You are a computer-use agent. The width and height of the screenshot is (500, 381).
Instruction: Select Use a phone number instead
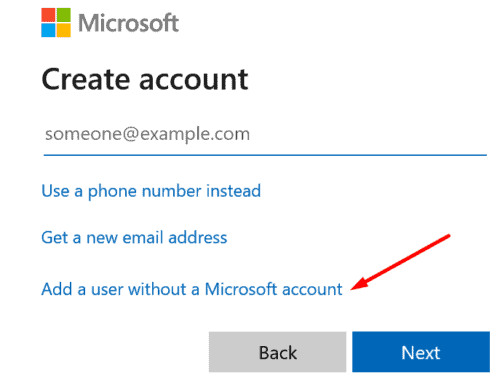[x=151, y=191]
